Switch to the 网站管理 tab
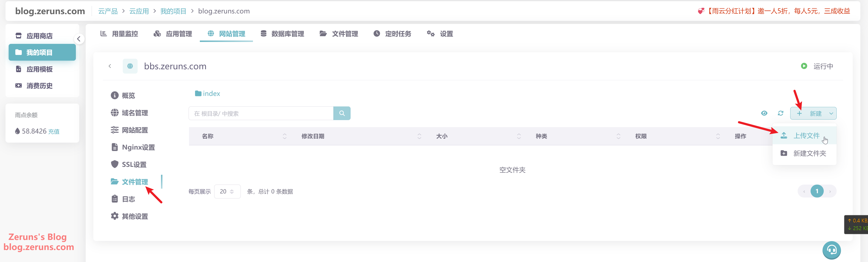 click(226, 34)
